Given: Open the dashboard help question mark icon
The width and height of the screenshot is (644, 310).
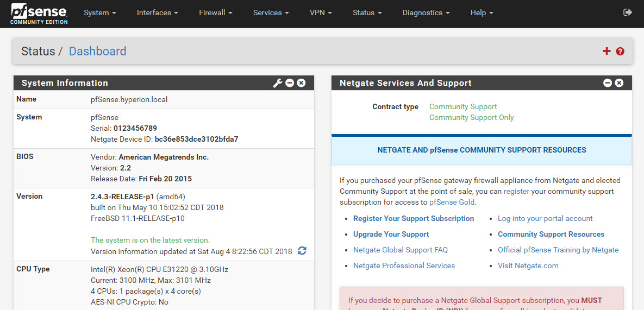Looking at the screenshot, I should pos(620,51).
